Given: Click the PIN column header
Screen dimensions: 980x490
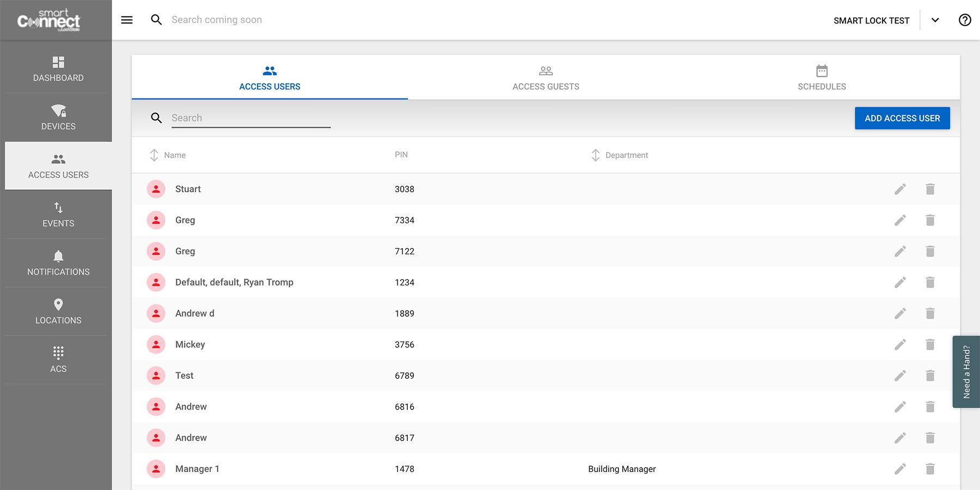Looking at the screenshot, I should [x=401, y=155].
